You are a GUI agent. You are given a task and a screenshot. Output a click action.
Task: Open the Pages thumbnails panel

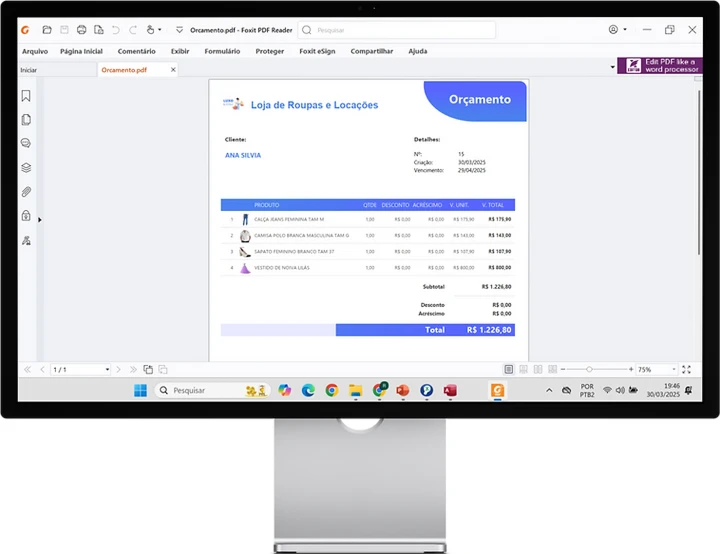26,120
